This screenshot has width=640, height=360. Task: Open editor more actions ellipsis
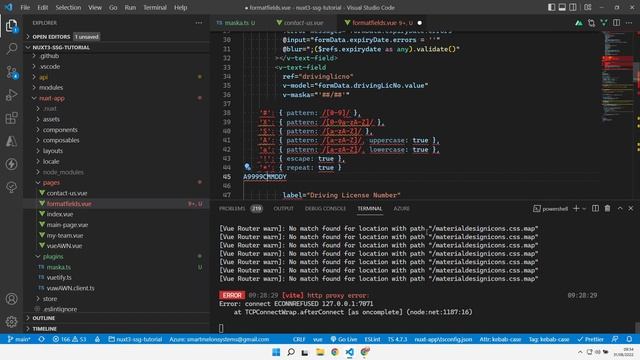(x=629, y=23)
